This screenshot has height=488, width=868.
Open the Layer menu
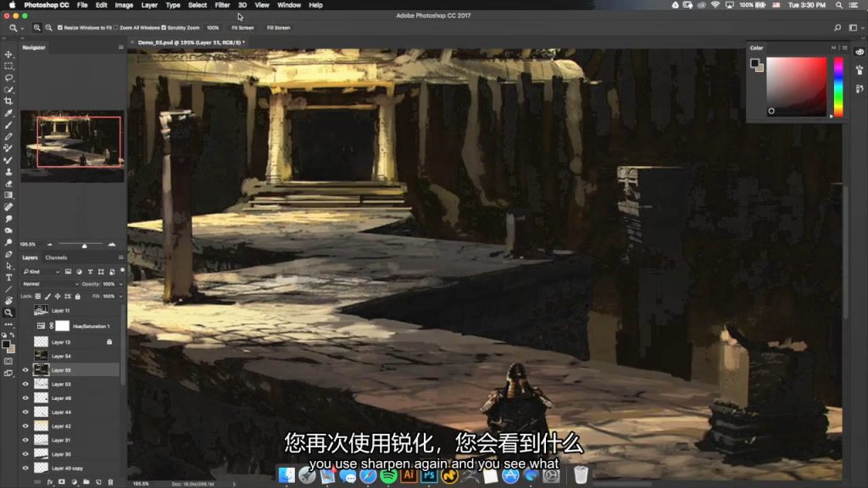[149, 5]
